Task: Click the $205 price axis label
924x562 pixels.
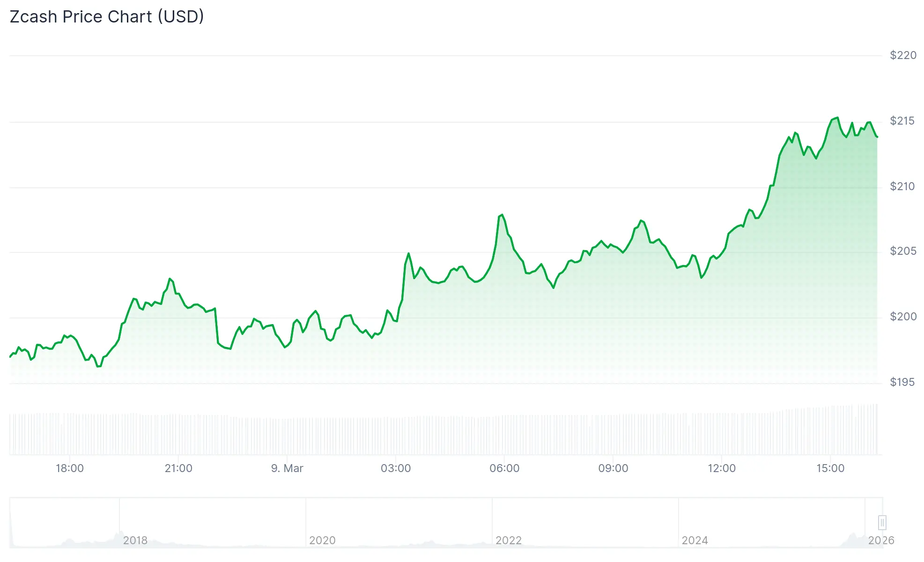Action: click(902, 251)
